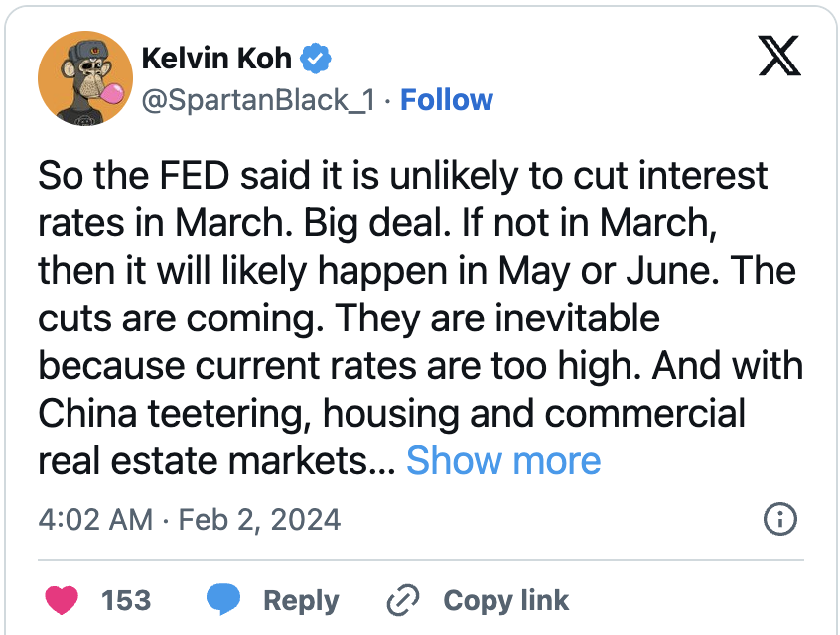Open Kelvin Koh's ape profile avatar
Image resolution: width=840 pixels, height=635 pixels.
pyautogui.click(x=84, y=77)
